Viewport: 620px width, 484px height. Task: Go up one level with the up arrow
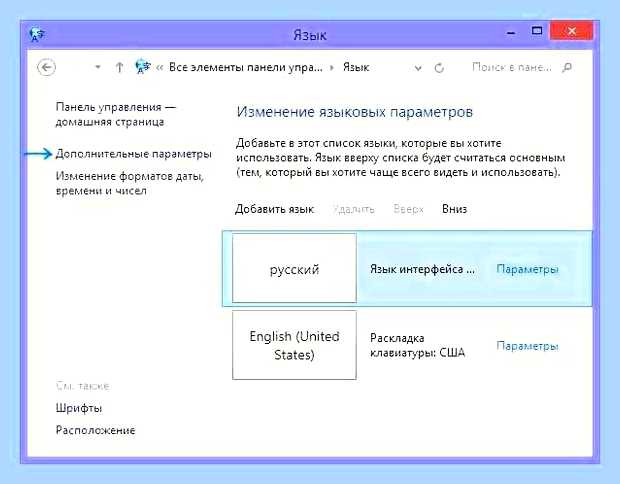[119, 68]
